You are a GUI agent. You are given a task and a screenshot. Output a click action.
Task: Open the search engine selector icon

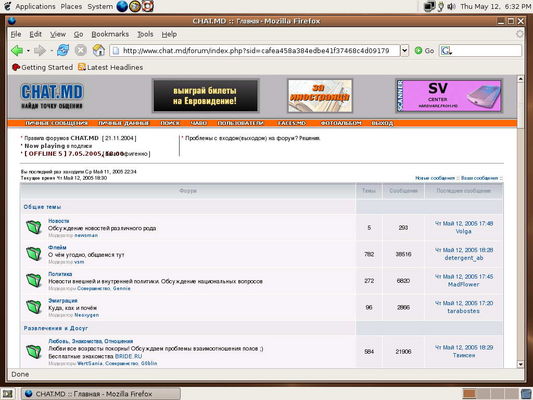446,51
